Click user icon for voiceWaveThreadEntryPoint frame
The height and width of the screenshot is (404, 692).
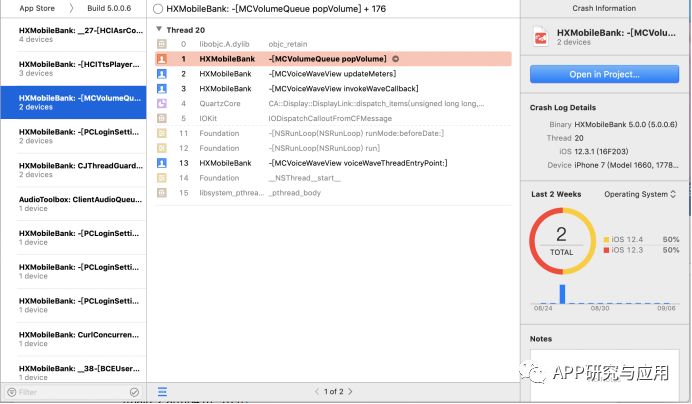pyautogui.click(x=162, y=163)
